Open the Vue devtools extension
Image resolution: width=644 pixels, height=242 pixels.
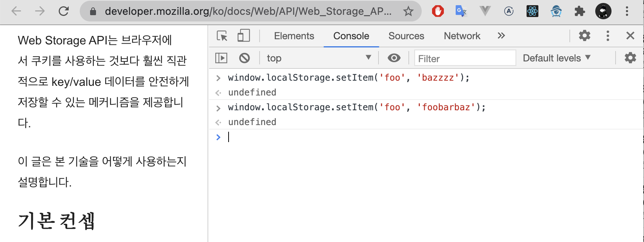point(485,11)
